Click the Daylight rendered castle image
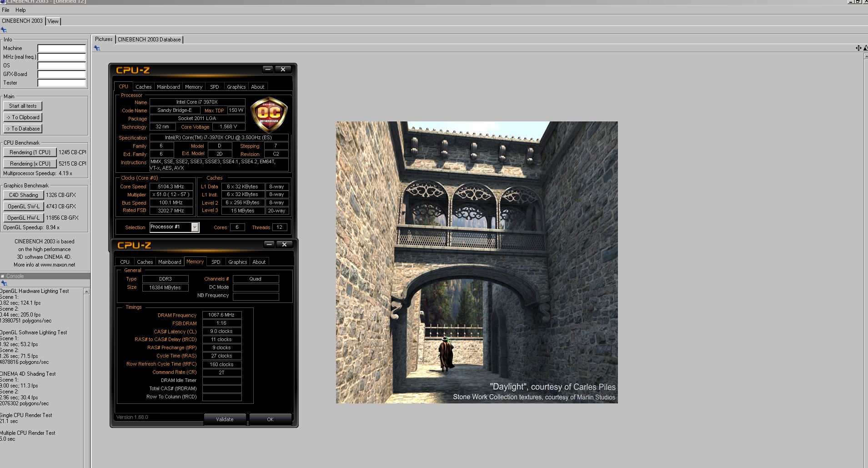Screen dimensions: 868x468 pyautogui.click(x=477, y=262)
